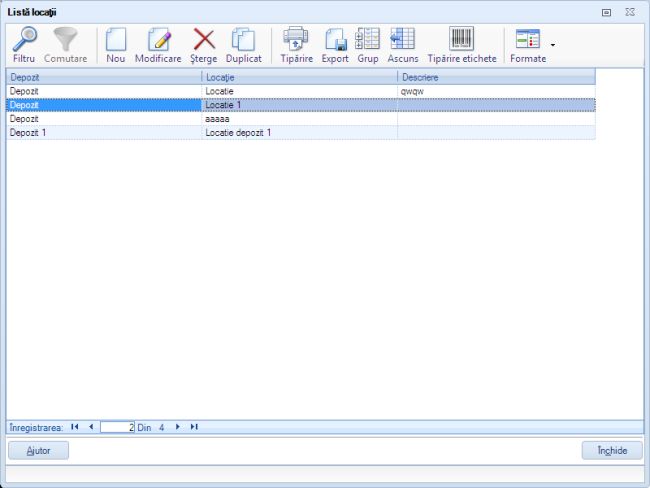Print the list using Tipărire

[x=295, y=45]
